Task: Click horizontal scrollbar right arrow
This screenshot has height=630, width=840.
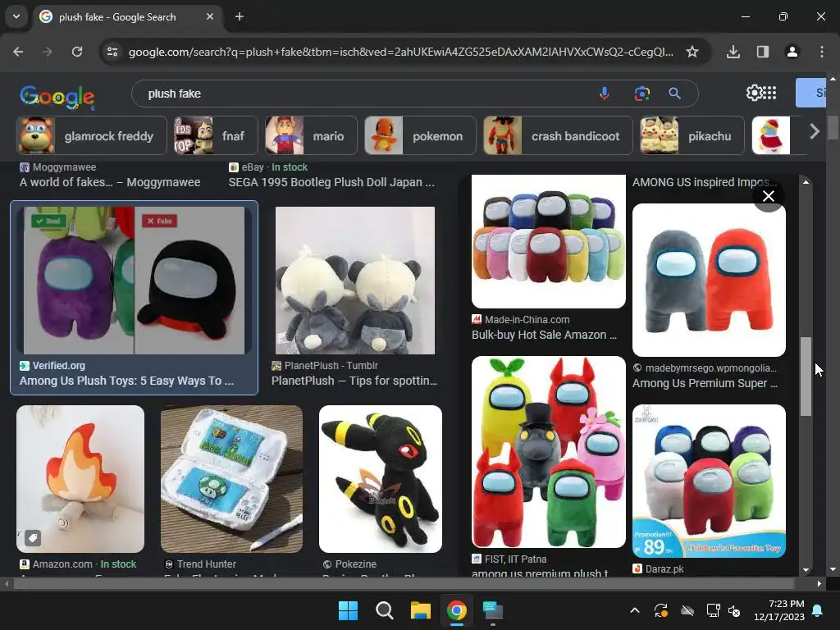Action: point(819,583)
